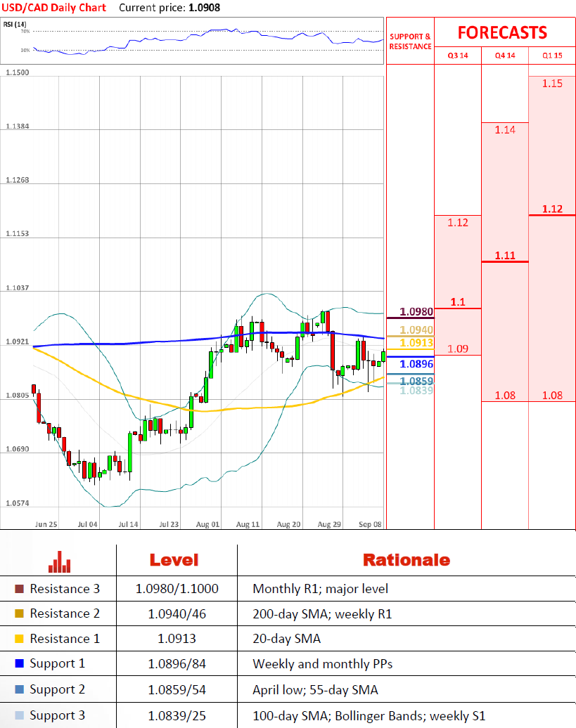Click rationale '100-day SMA; Bollinger Bands; weekly S1'

click(x=369, y=716)
